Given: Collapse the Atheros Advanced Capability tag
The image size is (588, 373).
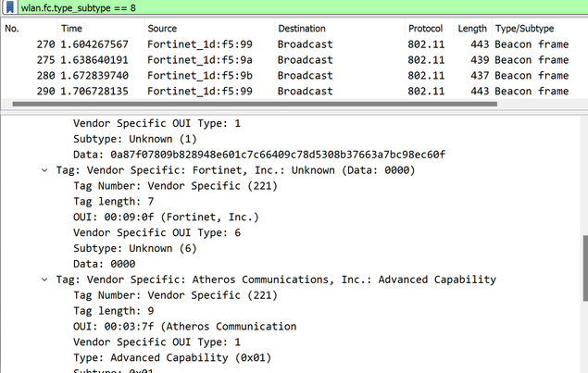Looking at the screenshot, I should click(45, 279).
